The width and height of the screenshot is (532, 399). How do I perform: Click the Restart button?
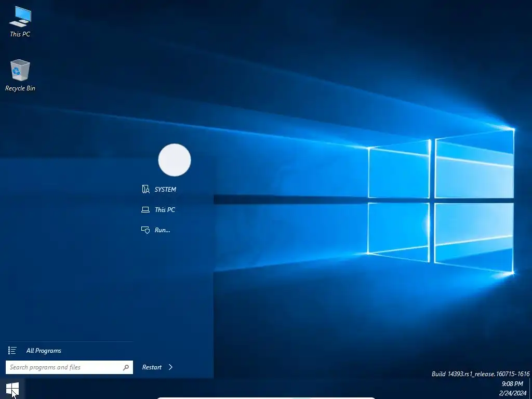152,367
